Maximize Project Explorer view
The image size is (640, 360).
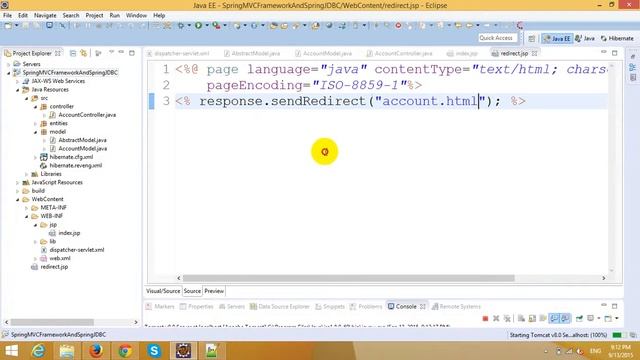[x=132, y=53]
